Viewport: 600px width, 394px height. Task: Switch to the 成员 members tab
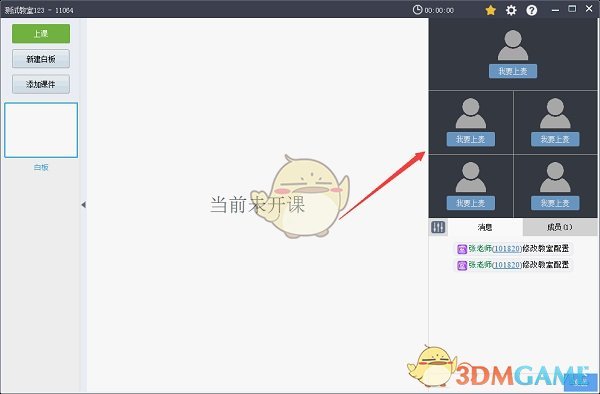[x=560, y=227]
